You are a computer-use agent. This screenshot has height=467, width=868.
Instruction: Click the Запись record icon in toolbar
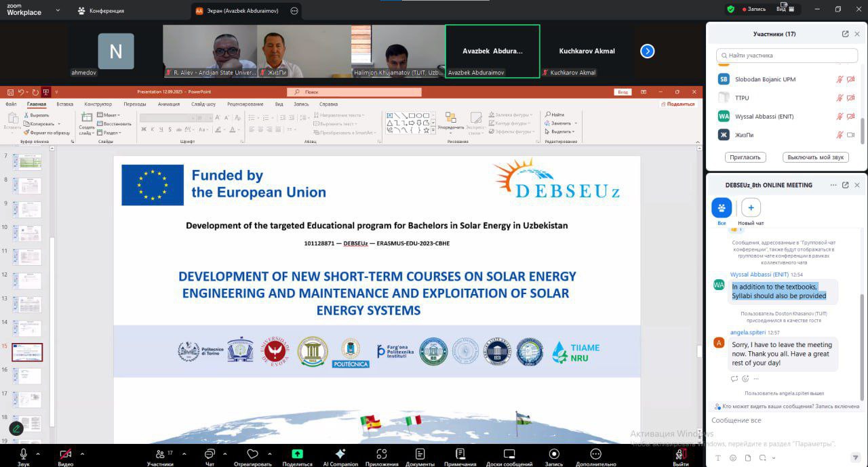click(x=554, y=454)
